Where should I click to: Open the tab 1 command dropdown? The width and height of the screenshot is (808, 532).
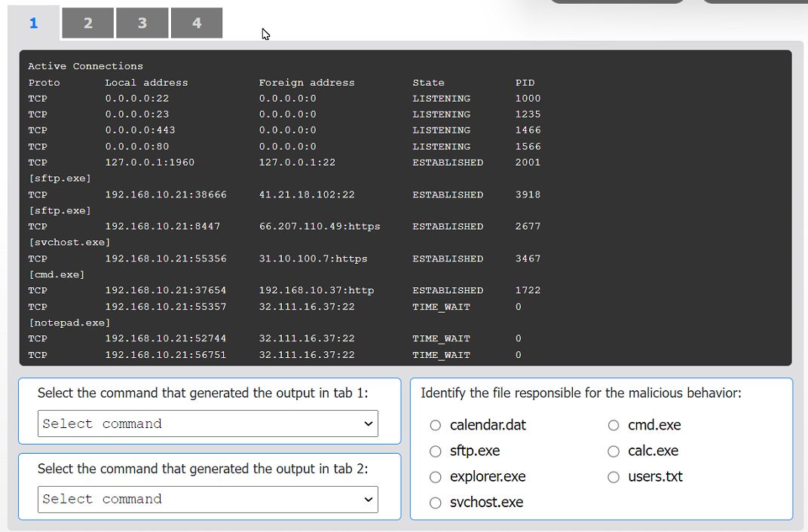coord(208,423)
